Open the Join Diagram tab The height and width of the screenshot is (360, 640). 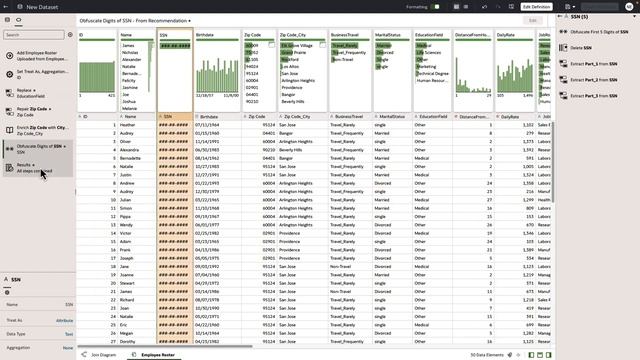(x=99, y=355)
